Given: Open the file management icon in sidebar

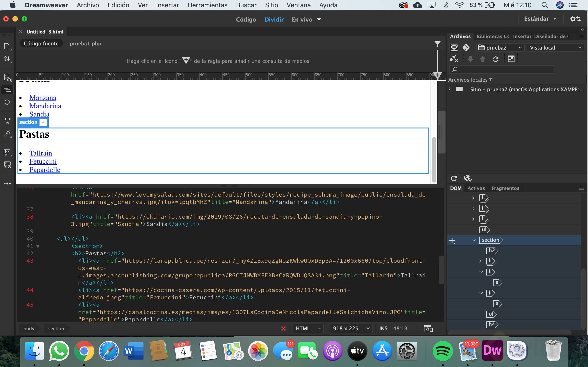Looking at the screenshot, I should [x=7, y=59].
